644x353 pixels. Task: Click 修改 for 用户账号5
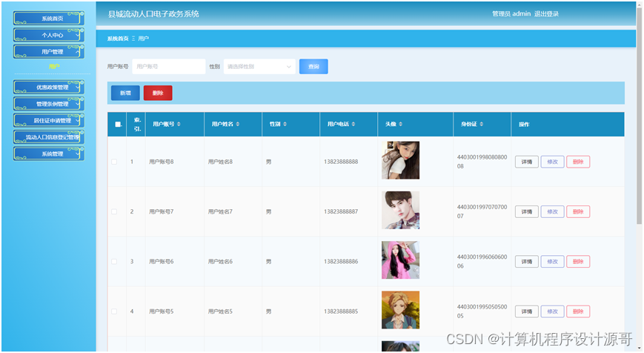[x=552, y=311]
